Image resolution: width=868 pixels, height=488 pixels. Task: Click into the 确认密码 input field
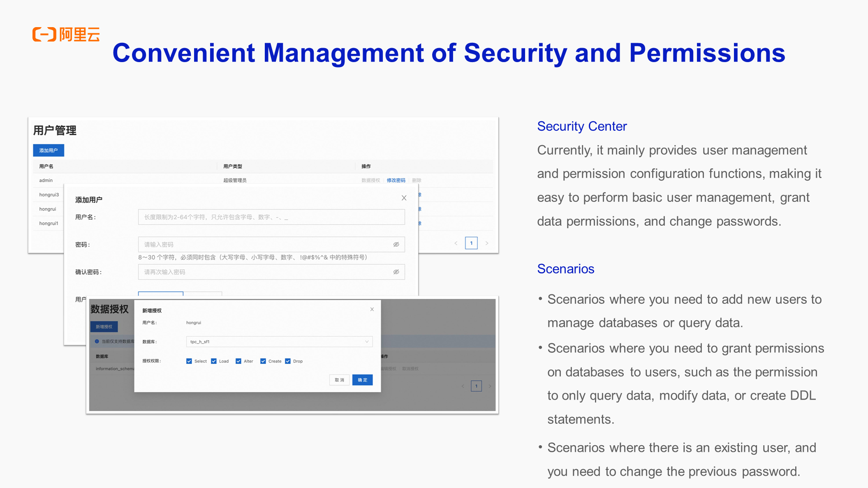pyautogui.click(x=271, y=272)
